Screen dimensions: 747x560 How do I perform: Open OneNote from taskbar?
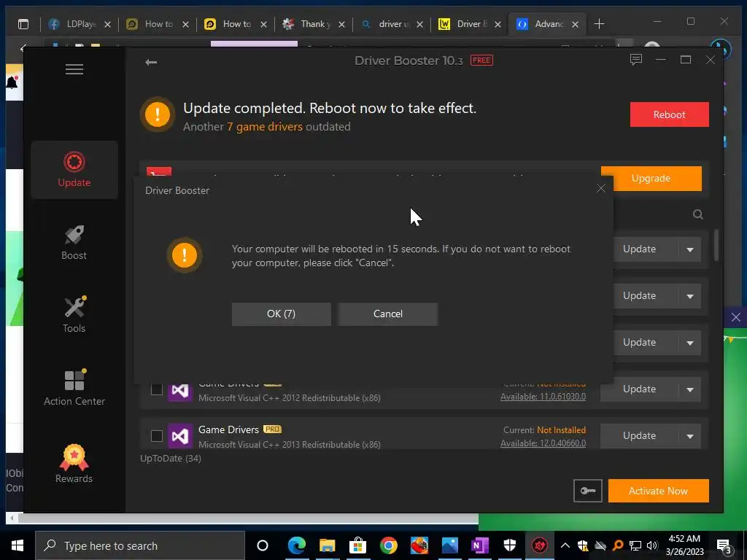[480, 545]
